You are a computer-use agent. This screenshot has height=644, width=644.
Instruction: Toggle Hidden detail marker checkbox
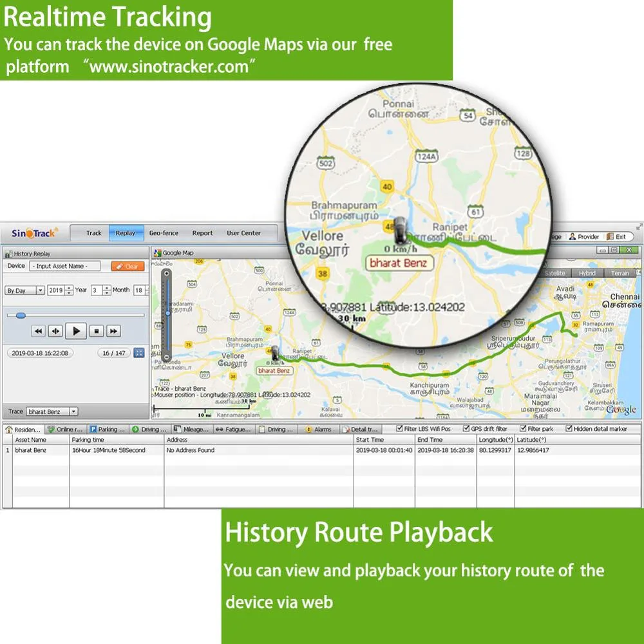pyautogui.click(x=569, y=428)
